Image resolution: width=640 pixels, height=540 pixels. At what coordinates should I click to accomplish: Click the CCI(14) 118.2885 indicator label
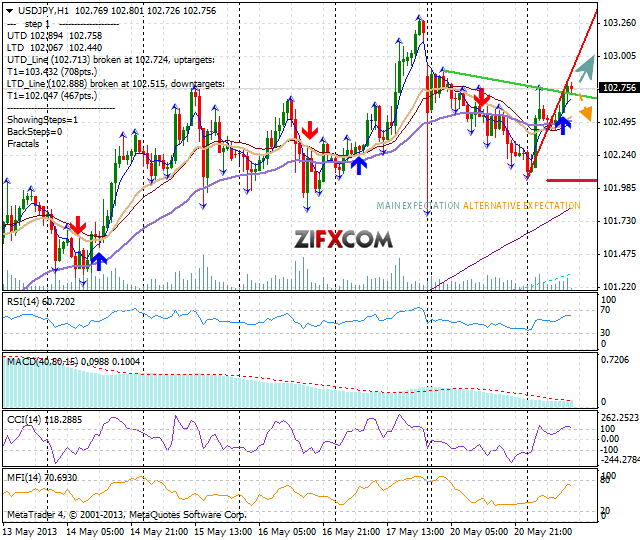44,420
